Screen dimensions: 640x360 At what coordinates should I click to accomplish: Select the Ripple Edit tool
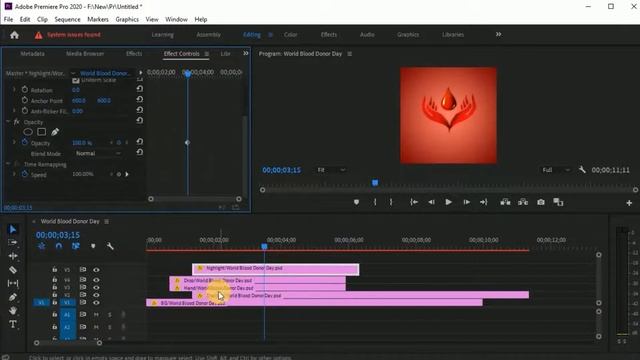(13, 256)
